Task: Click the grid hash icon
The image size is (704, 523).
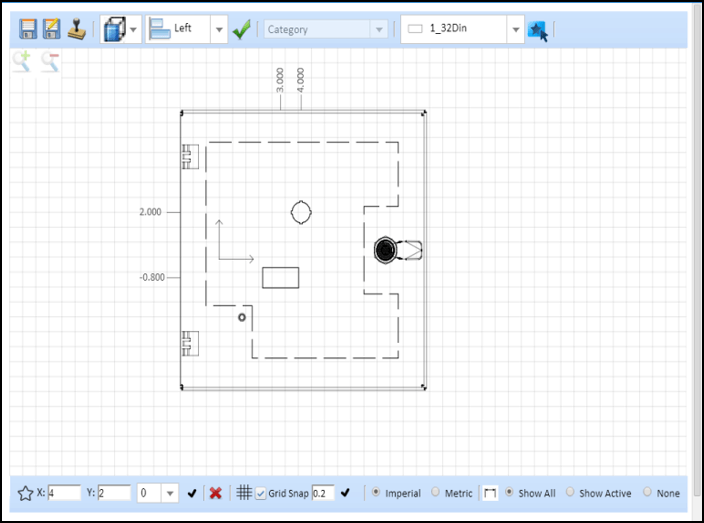Action: tap(244, 492)
